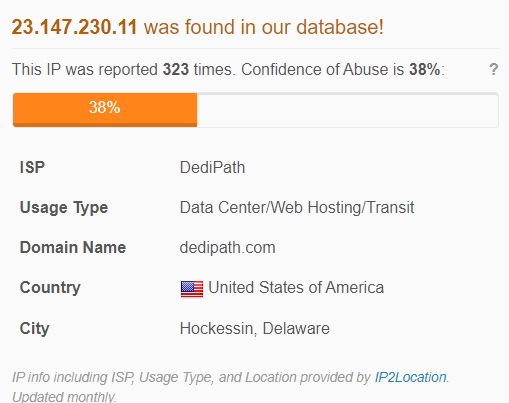Click the dedipath.com domain name value
Screen dimensions: 509x403
point(227,248)
